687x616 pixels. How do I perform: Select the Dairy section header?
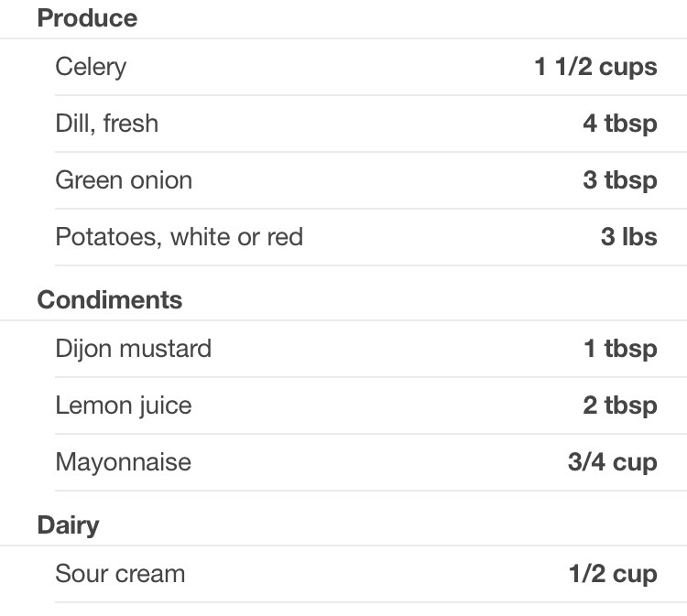pos(68,525)
